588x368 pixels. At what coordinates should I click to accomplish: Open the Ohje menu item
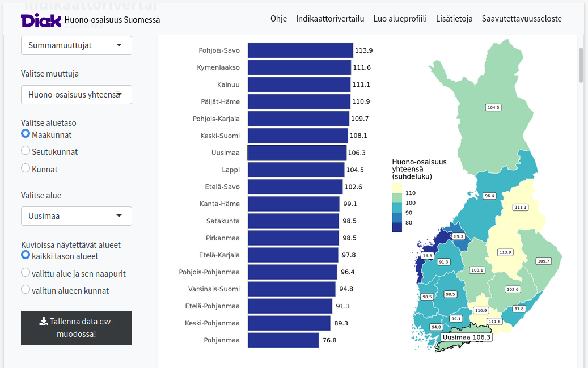point(278,19)
